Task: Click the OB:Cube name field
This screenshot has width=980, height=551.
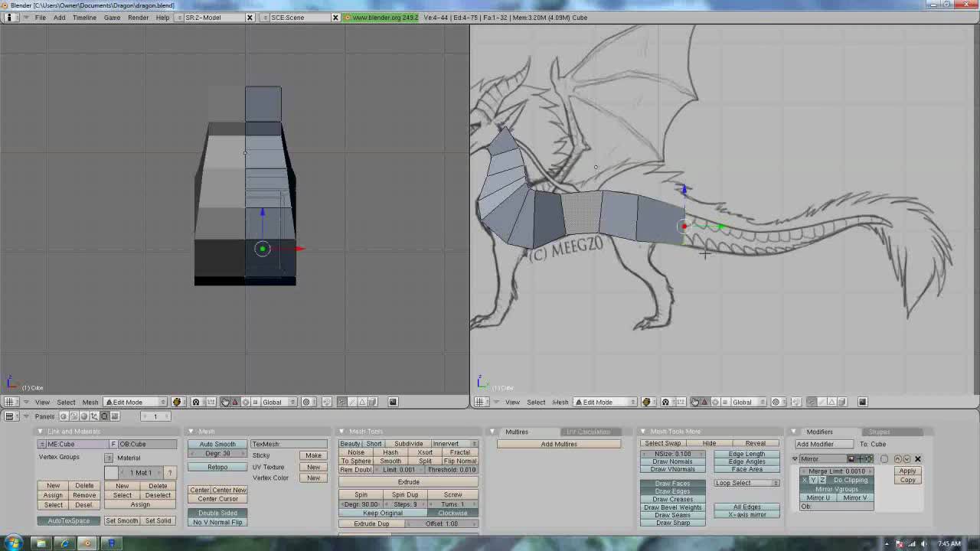Action: 147,444
